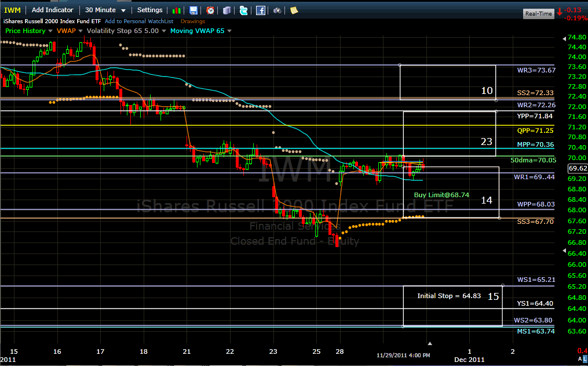Click the MS1=63.74 level label
This screenshot has width=588, height=366.
point(536,331)
